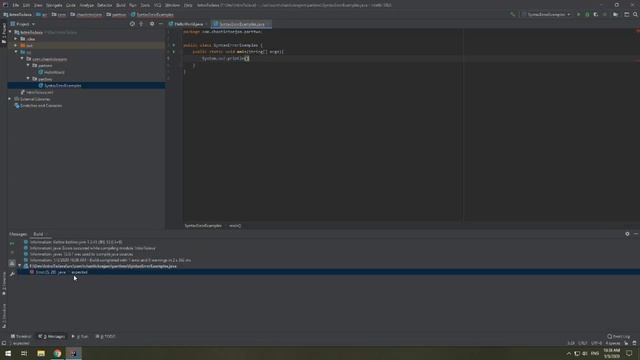Image resolution: width=640 pixels, height=360 pixels.
Task: Open the Navigate menu
Action: point(54,5)
